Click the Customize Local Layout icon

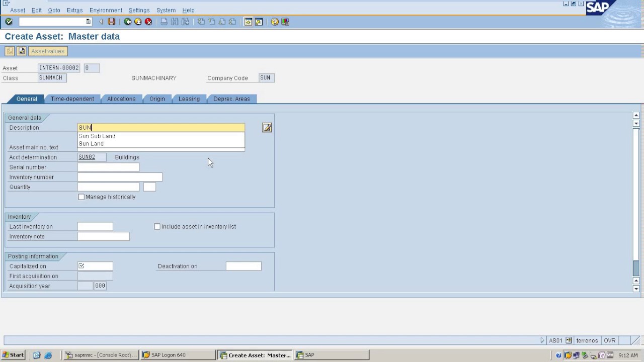tap(285, 22)
